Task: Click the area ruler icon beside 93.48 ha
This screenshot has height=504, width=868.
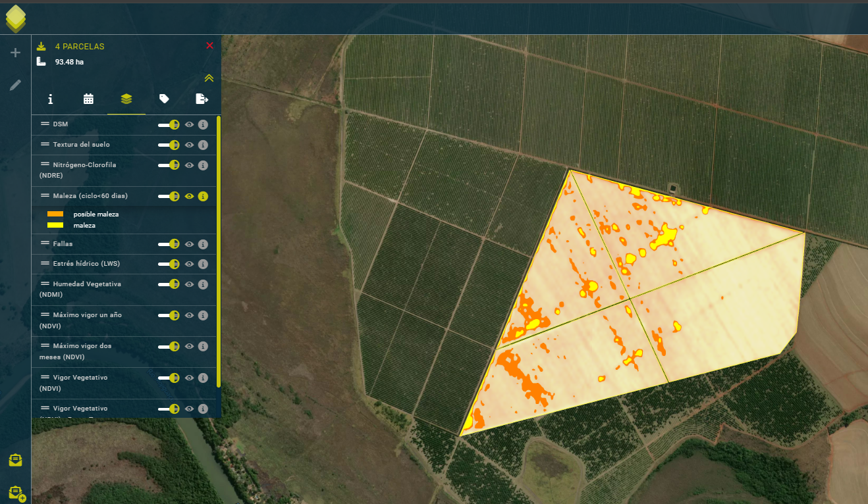Action: pyautogui.click(x=41, y=62)
